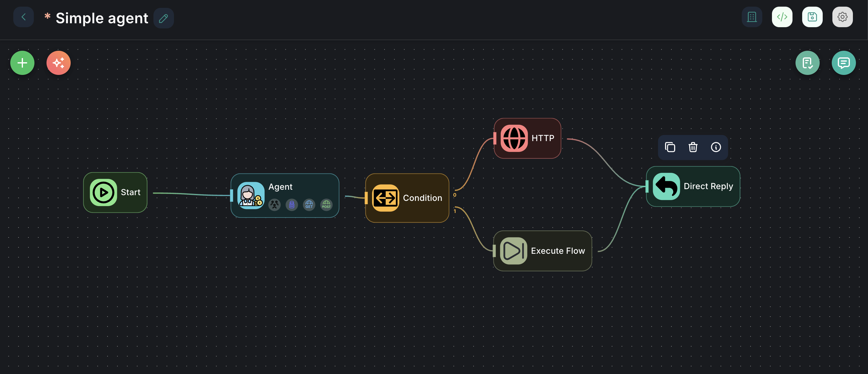This screenshot has height=374, width=868.
Task: Open workflow settings via the gear icon
Action: [842, 17]
